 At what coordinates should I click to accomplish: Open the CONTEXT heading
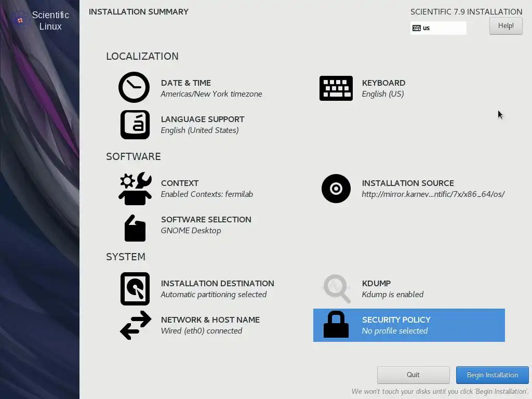pyautogui.click(x=179, y=183)
